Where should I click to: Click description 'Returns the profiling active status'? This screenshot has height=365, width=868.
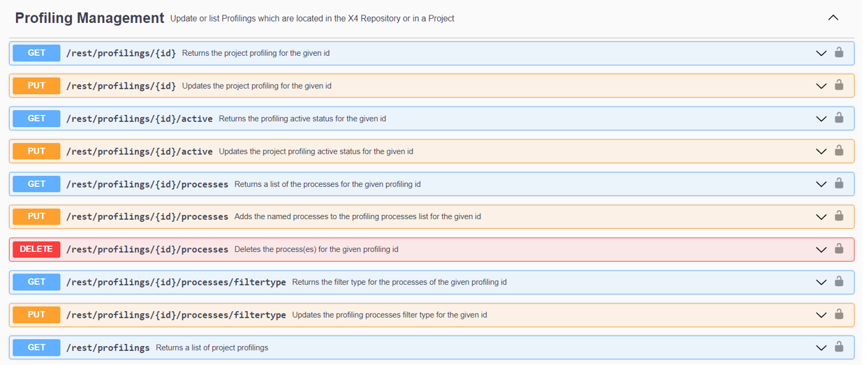(302, 119)
